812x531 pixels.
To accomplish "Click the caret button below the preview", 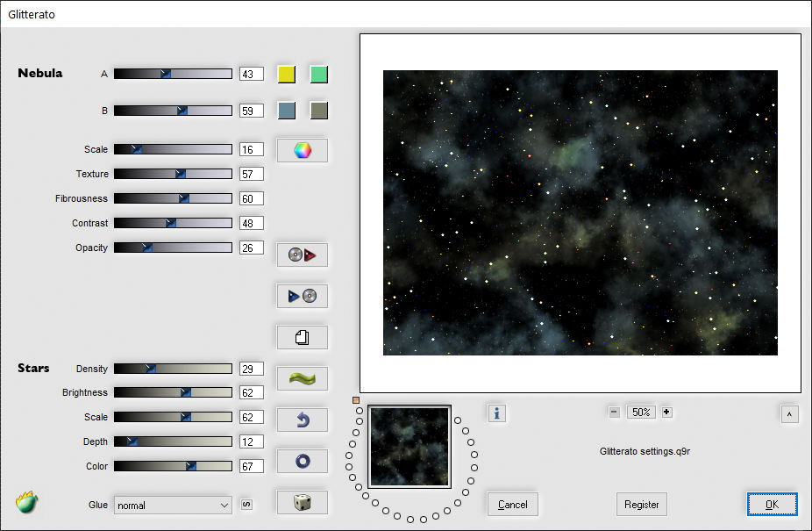I will (x=789, y=414).
